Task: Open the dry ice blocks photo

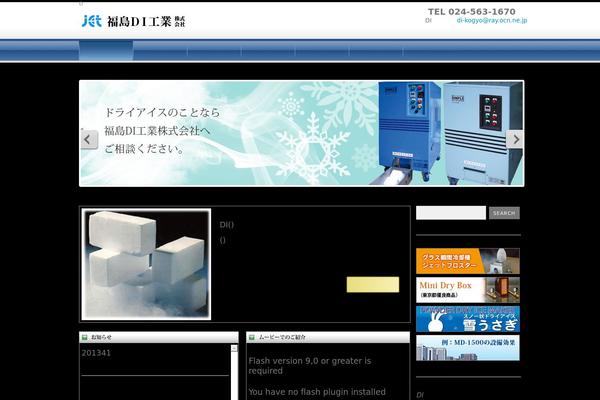Action: pos(146,264)
